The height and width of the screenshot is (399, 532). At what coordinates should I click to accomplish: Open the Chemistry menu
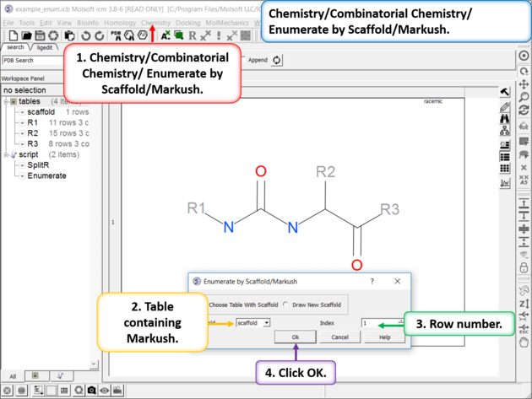point(155,23)
